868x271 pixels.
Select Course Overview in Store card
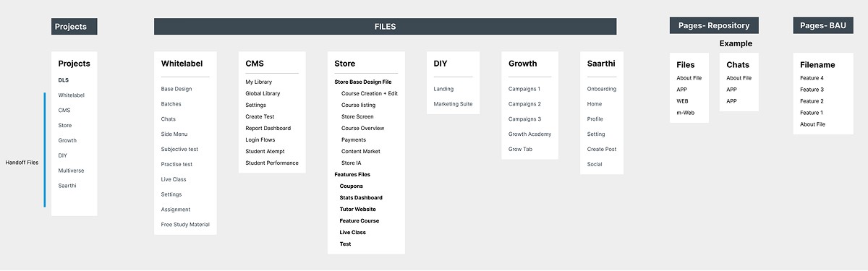click(x=362, y=128)
